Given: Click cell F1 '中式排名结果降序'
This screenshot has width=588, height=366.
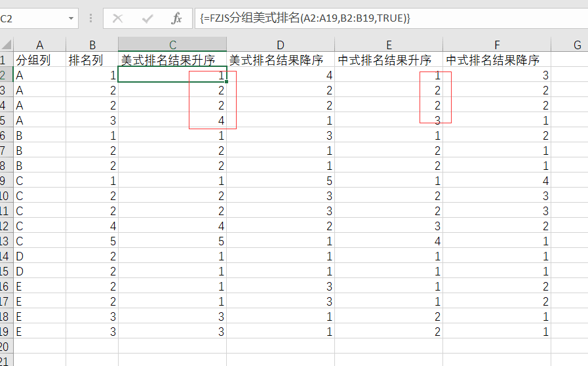Looking at the screenshot, I should coord(497,60).
